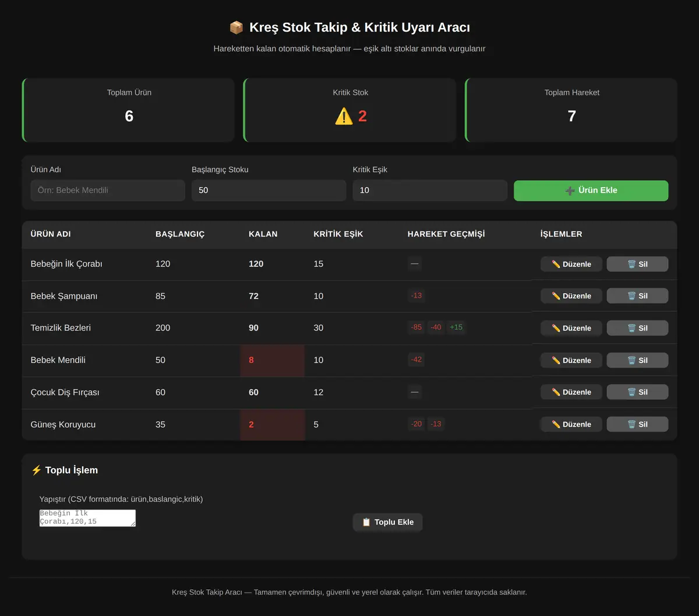This screenshot has width=699, height=616.
Task: Edit the Çocuk Diş Fırçası row
Action: point(571,392)
